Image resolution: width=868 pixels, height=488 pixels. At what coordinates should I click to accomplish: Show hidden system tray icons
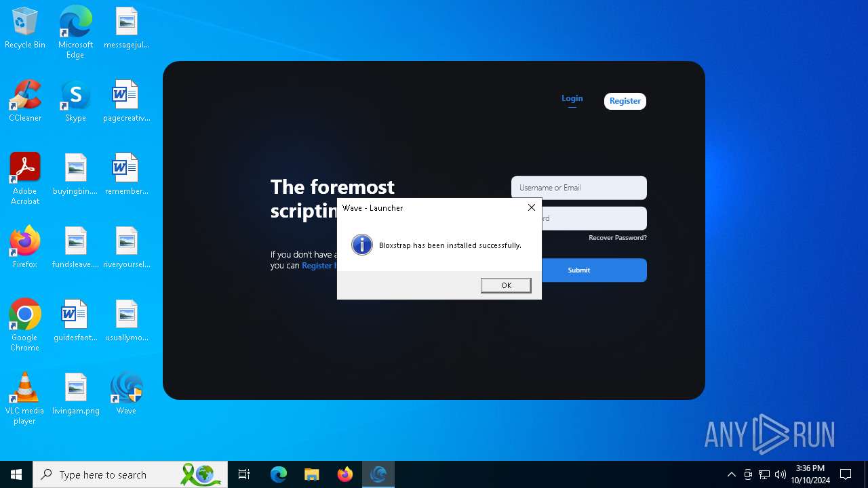[731, 474]
